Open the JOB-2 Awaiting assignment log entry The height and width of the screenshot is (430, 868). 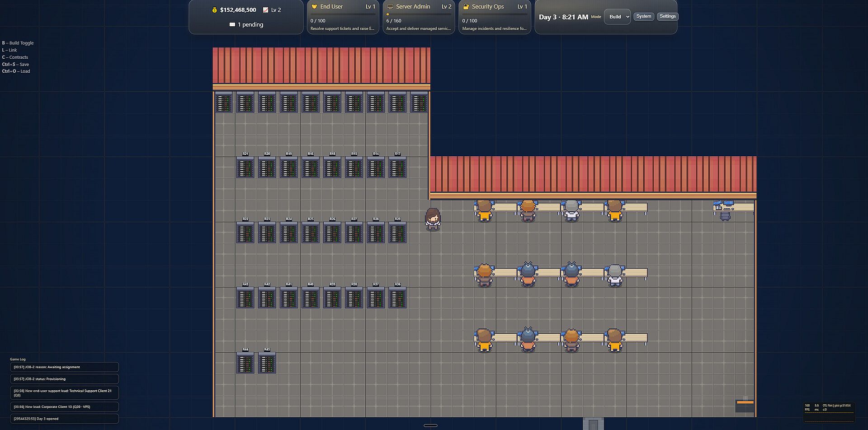click(x=64, y=367)
